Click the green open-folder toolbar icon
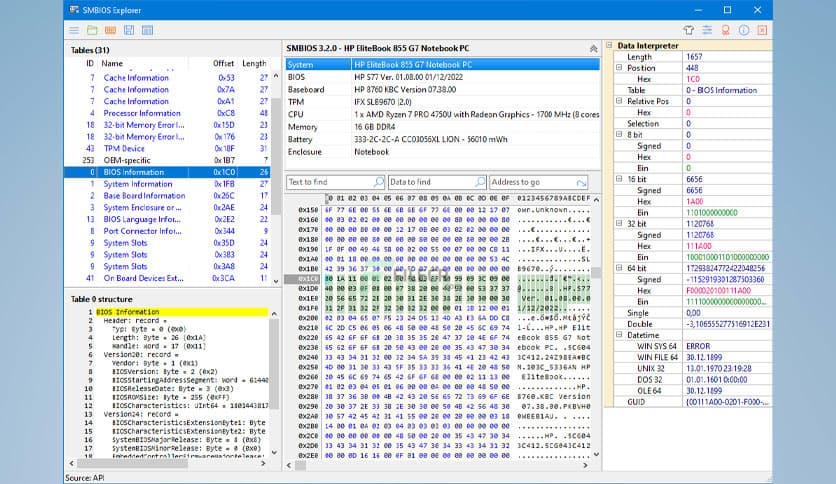This screenshot has height=484, width=836. (x=92, y=30)
